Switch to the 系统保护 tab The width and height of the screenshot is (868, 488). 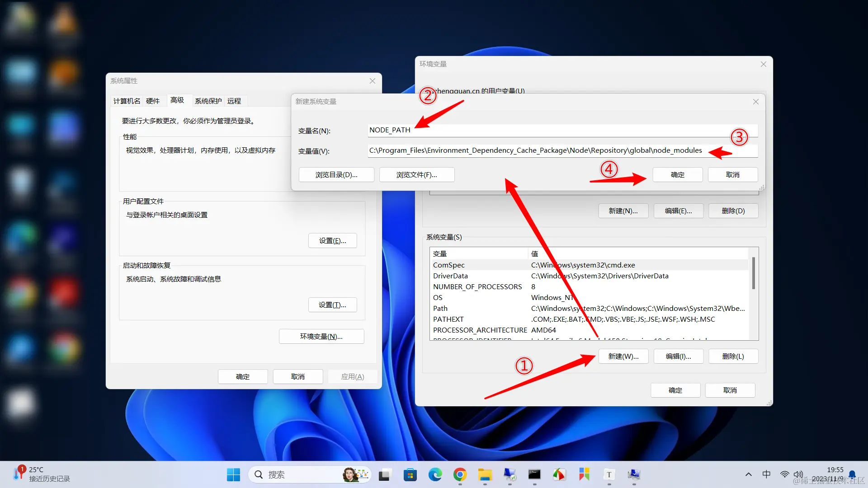point(208,101)
